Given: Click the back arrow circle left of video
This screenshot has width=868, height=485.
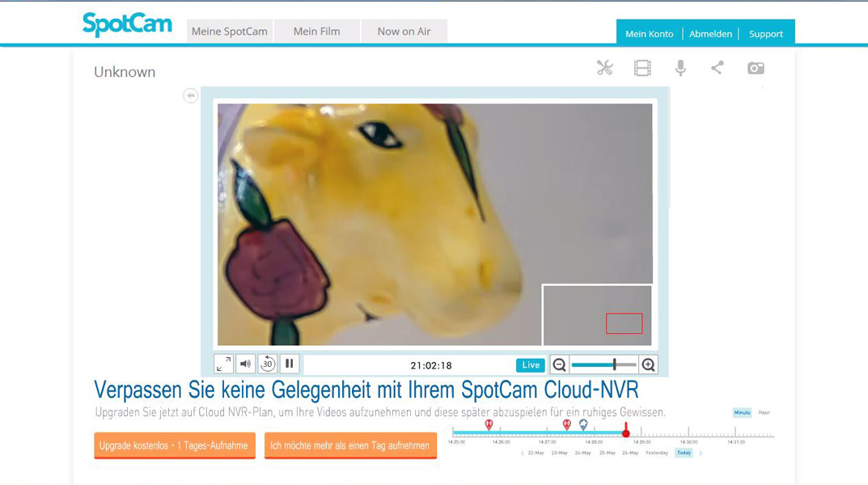Looking at the screenshot, I should click(x=190, y=95).
